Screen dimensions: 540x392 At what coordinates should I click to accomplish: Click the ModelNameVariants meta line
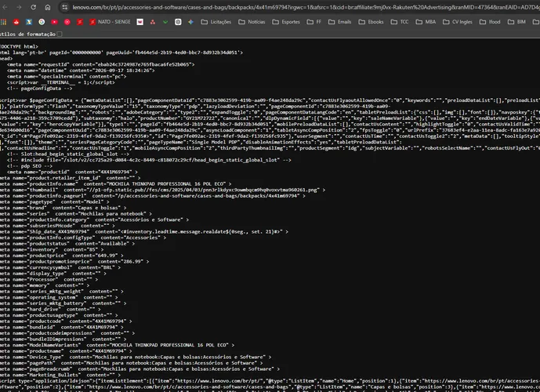[117, 345]
